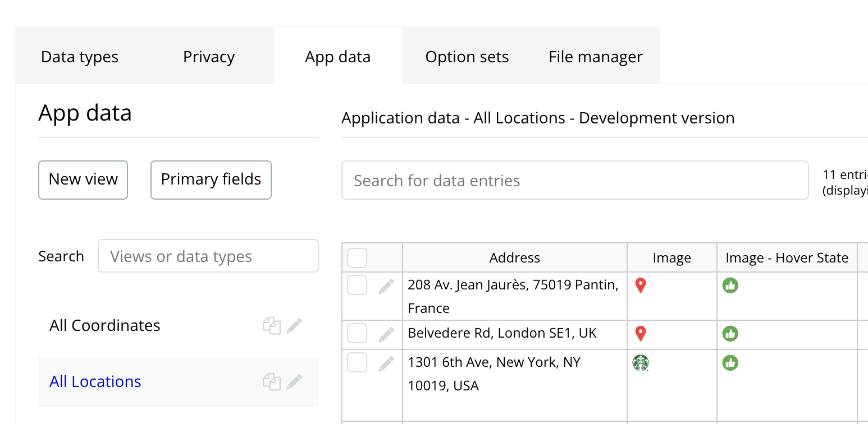868x424 pixels.
Task: Edit the 208 Av. Jean Jaurès entry
Action: [x=386, y=287]
